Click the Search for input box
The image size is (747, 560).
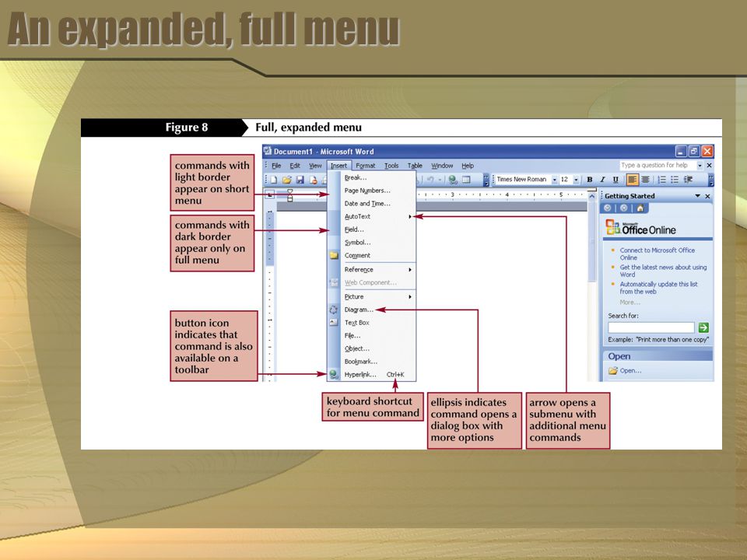[651, 327]
